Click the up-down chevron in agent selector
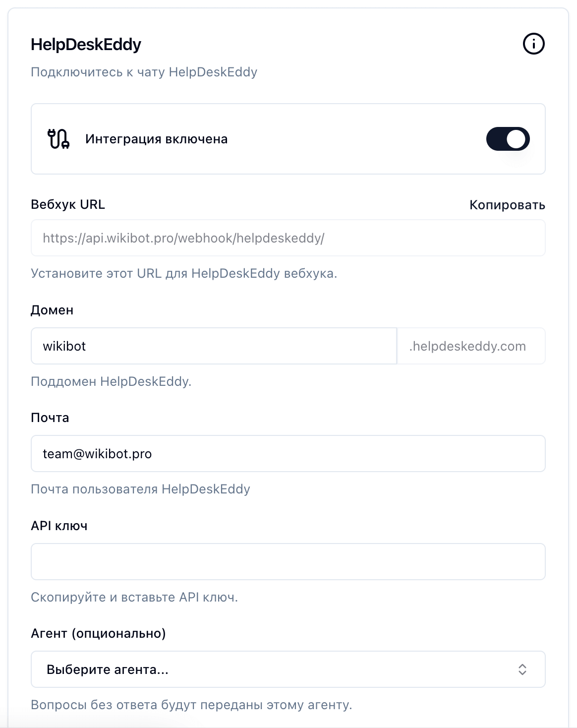577x728 pixels. [522, 669]
